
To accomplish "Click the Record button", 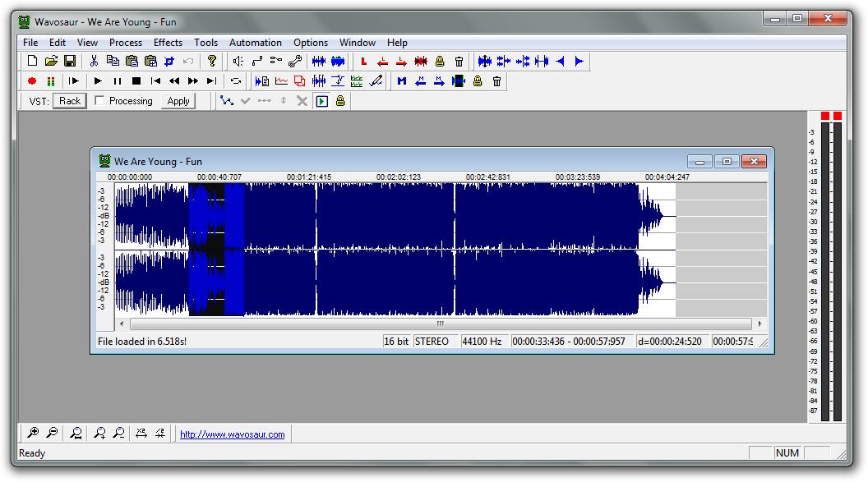I will click(32, 81).
